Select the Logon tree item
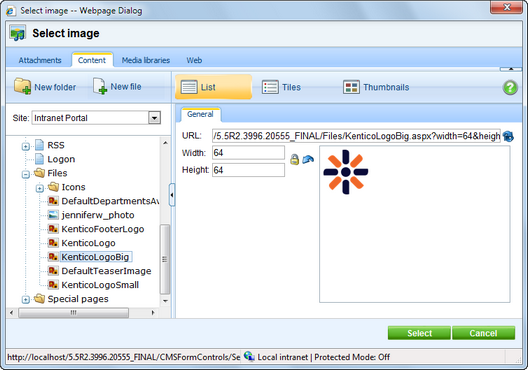This screenshot has width=528, height=370. (x=61, y=159)
